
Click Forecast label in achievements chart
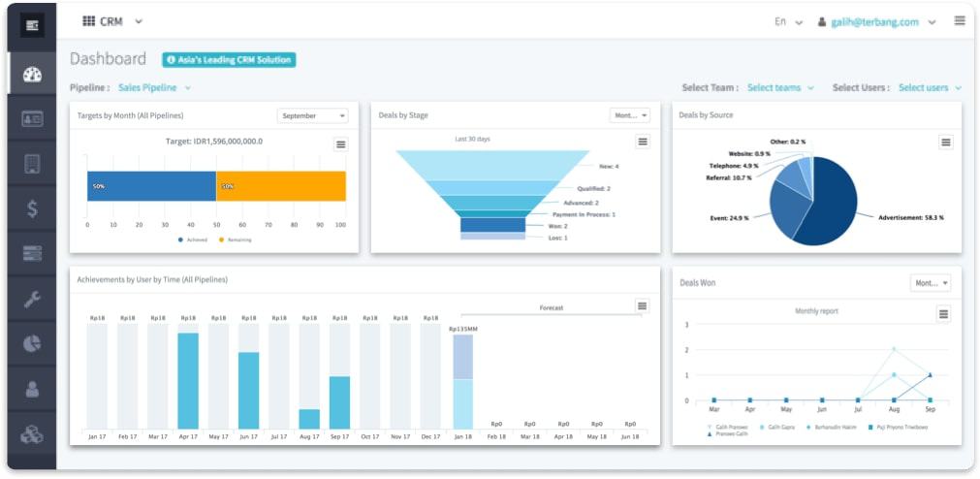coord(552,307)
